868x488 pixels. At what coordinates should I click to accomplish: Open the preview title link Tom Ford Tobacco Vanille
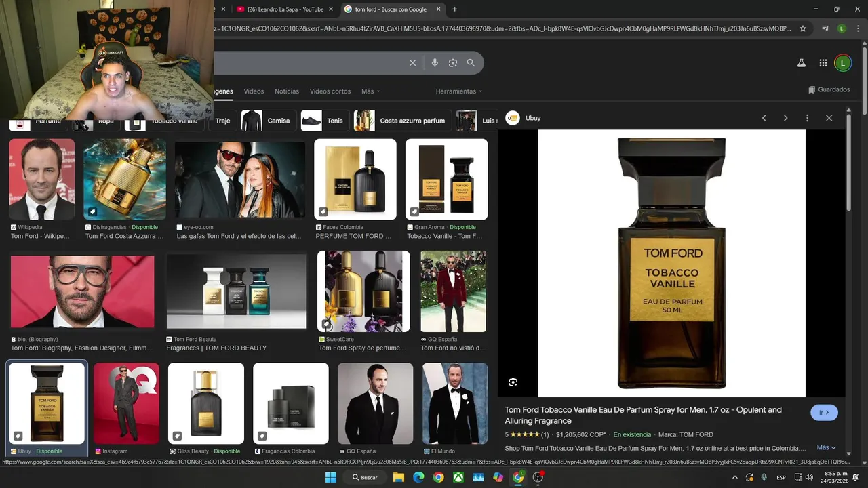coord(643,415)
